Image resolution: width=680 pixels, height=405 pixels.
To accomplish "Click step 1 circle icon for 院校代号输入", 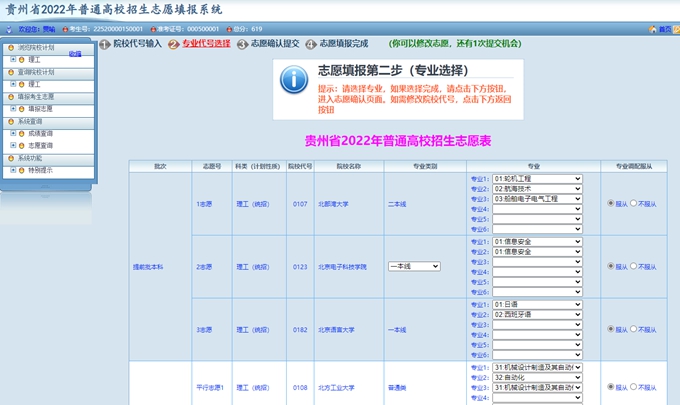I will tap(105, 44).
